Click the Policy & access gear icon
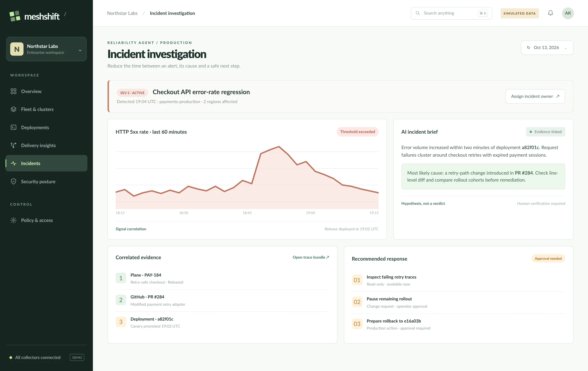 click(x=13, y=220)
